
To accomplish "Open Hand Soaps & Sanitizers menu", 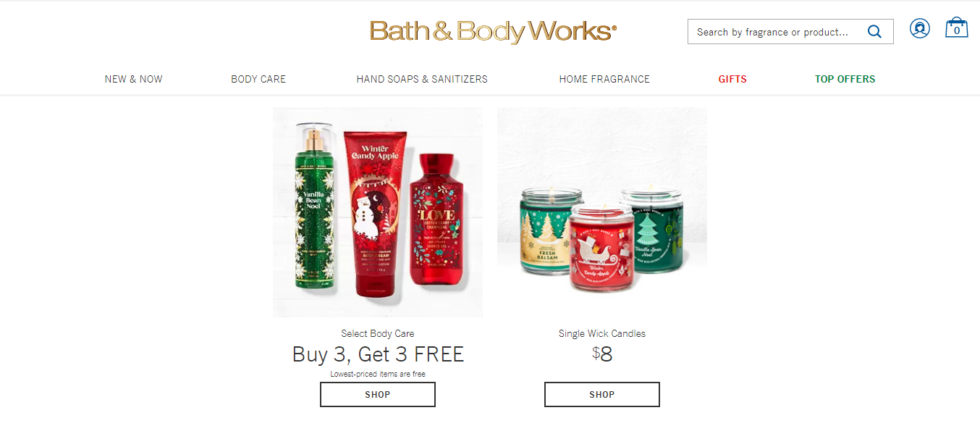I will pos(422,79).
